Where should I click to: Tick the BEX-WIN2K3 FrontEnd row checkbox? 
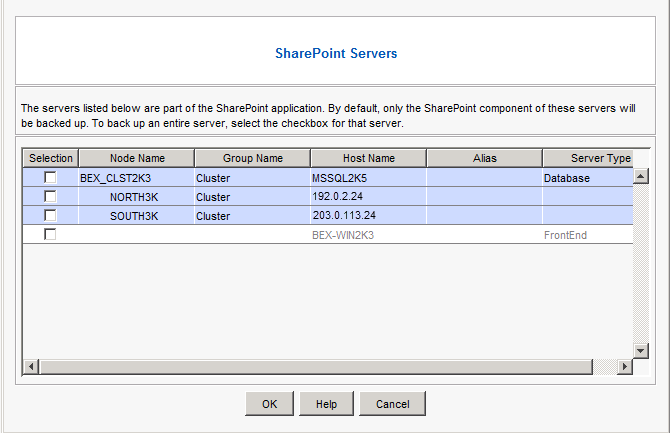pyautogui.click(x=50, y=234)
